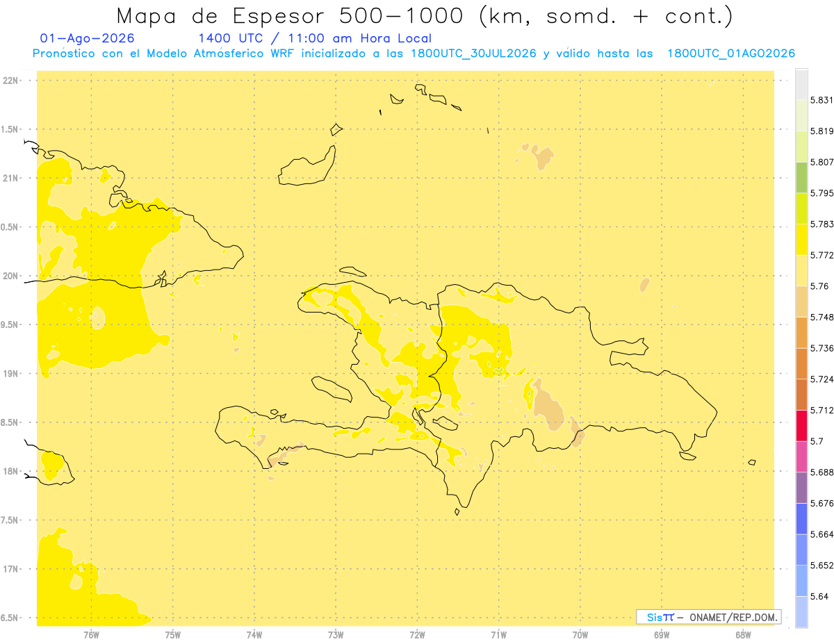Click the blue legend swatch between 5.664 and 5.676

pos(801,518)
